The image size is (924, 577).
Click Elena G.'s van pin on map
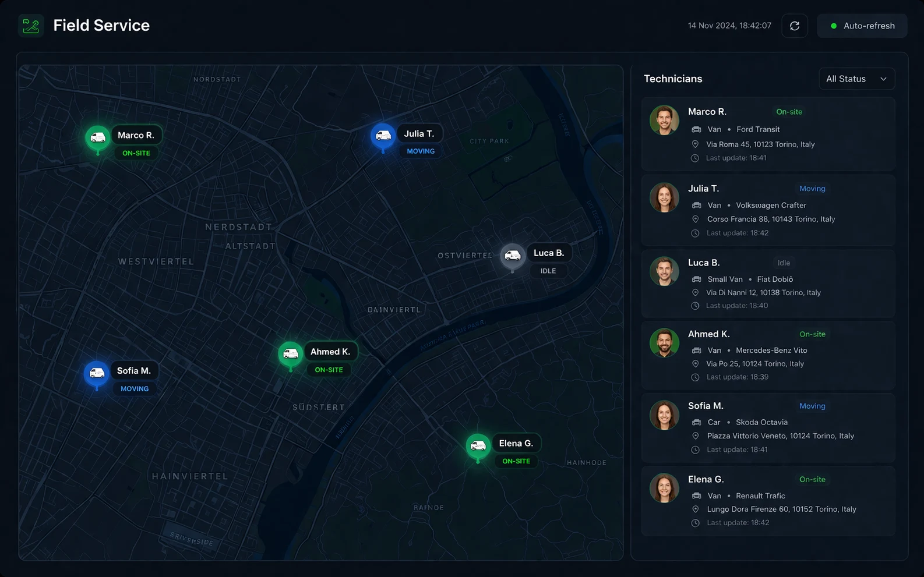point(478,446)
